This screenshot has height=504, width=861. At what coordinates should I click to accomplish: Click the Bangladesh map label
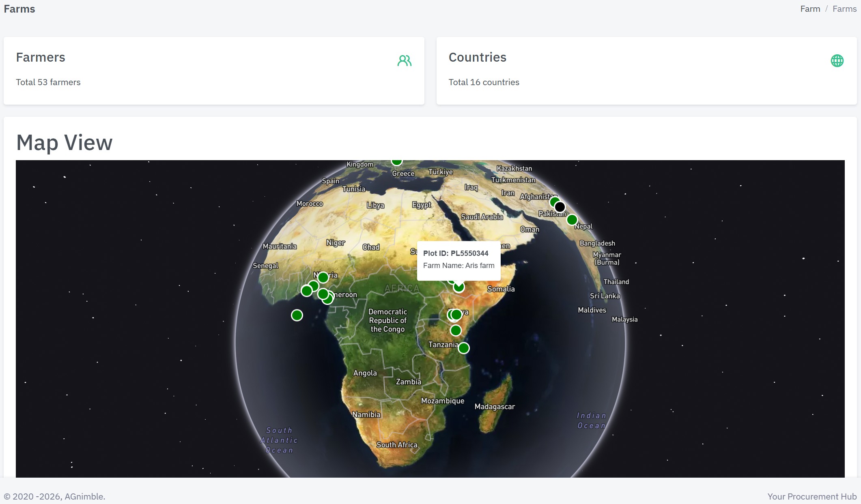[597, 243]
